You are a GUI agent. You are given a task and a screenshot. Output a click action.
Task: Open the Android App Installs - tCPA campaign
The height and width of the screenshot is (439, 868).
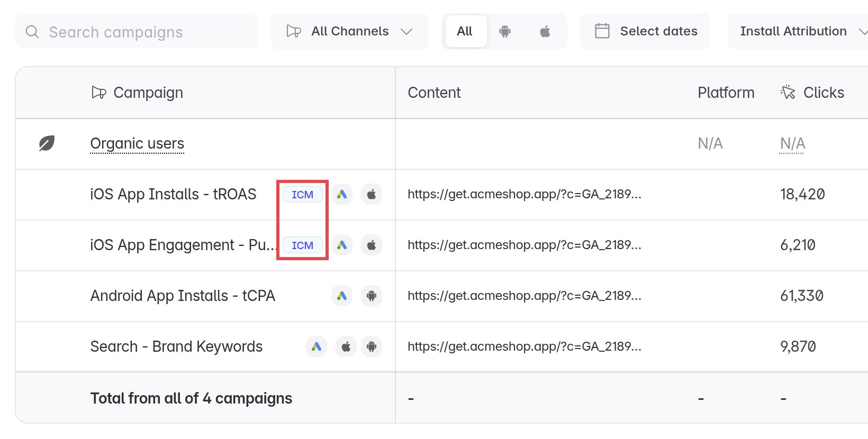tap(183, 296)
